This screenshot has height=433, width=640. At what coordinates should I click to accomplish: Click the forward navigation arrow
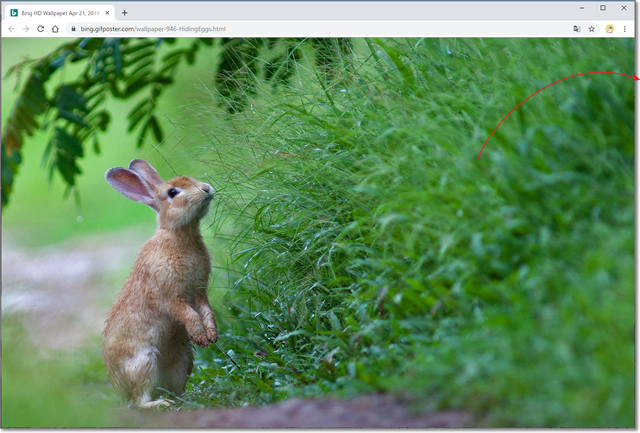pos(25,29)
